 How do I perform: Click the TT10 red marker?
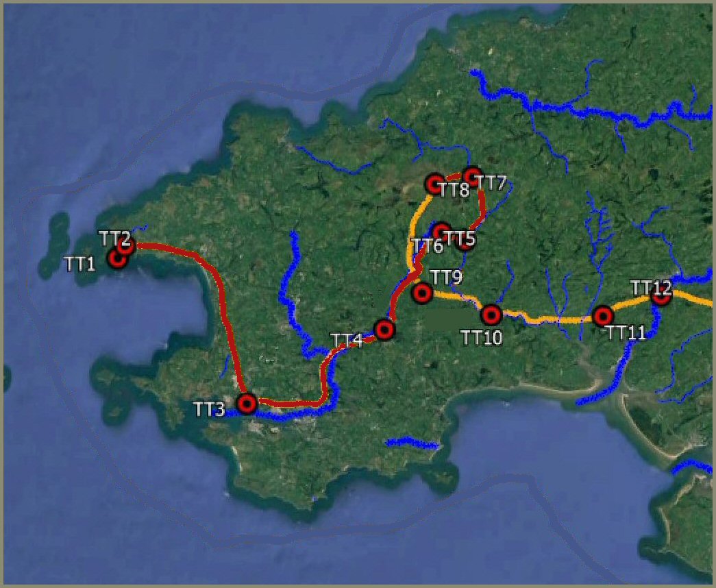491,315
